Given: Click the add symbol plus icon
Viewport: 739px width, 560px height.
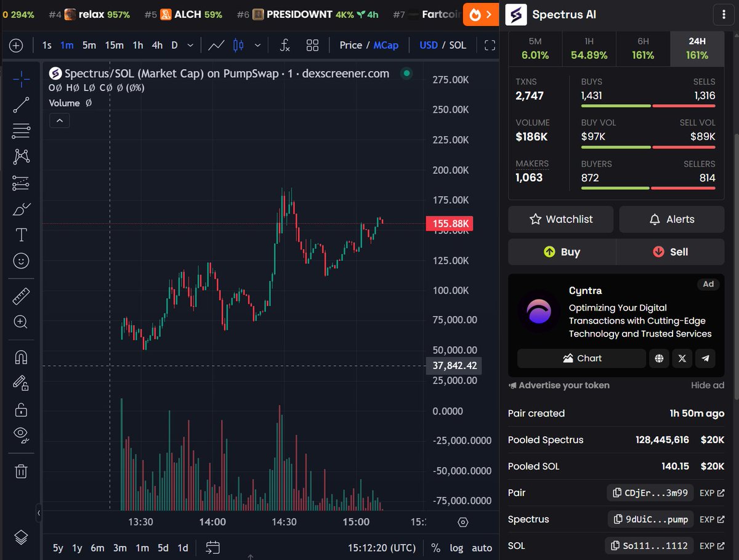Looking at the screenshot, I should [16, 45].
